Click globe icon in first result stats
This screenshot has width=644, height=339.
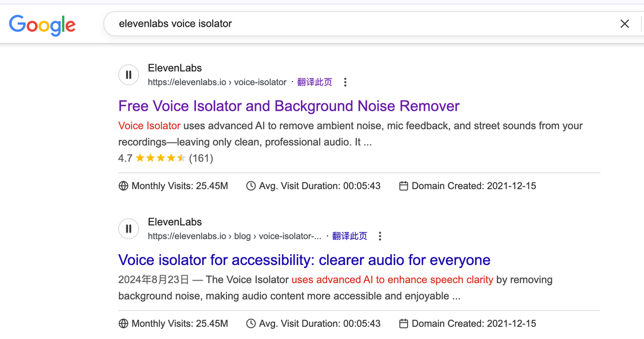[123, 186]
